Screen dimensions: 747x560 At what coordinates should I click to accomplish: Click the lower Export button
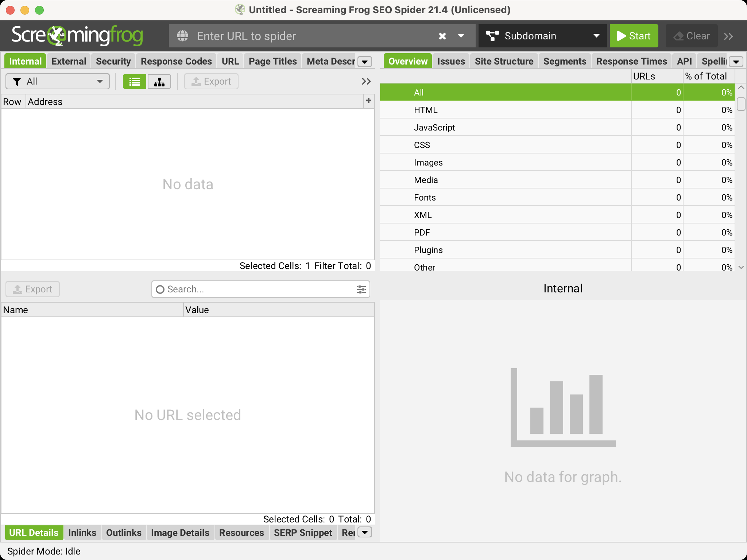(x=33, y=289)
